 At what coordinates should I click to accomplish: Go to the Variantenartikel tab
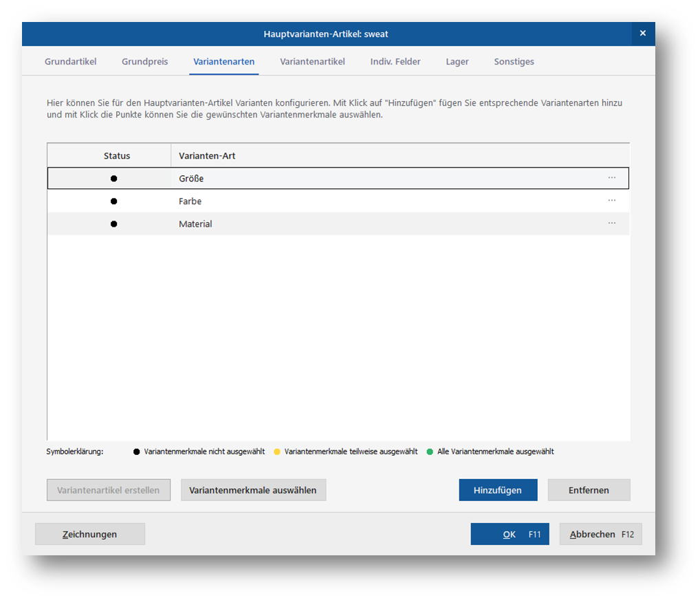(x=312, y=62)
